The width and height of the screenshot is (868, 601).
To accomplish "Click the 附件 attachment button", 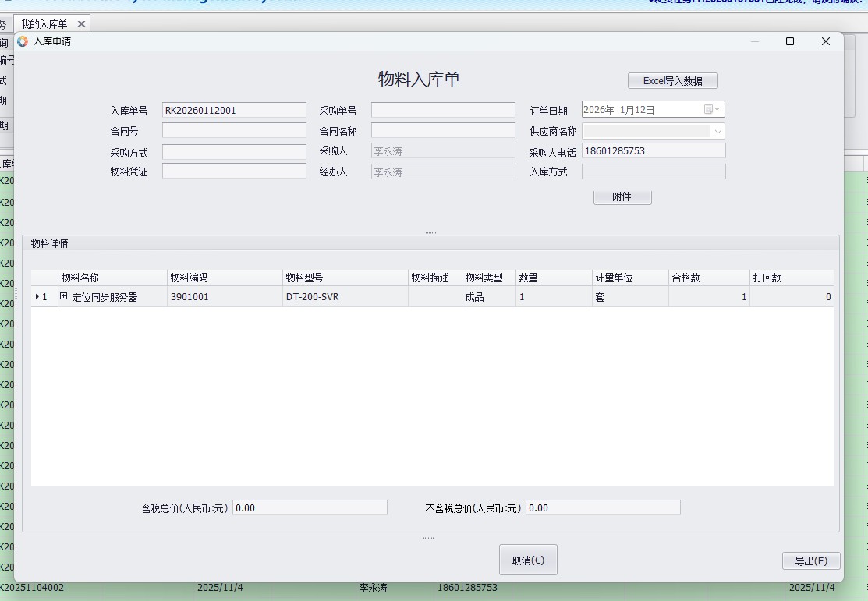I will click(x=622, y=197).
